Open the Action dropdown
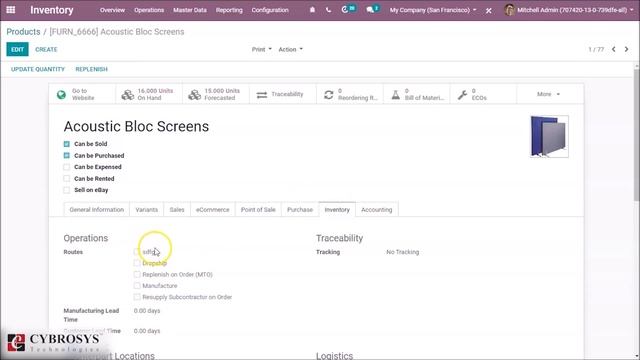The width and height of the screenshot is (640, 360). click(291, 49)
